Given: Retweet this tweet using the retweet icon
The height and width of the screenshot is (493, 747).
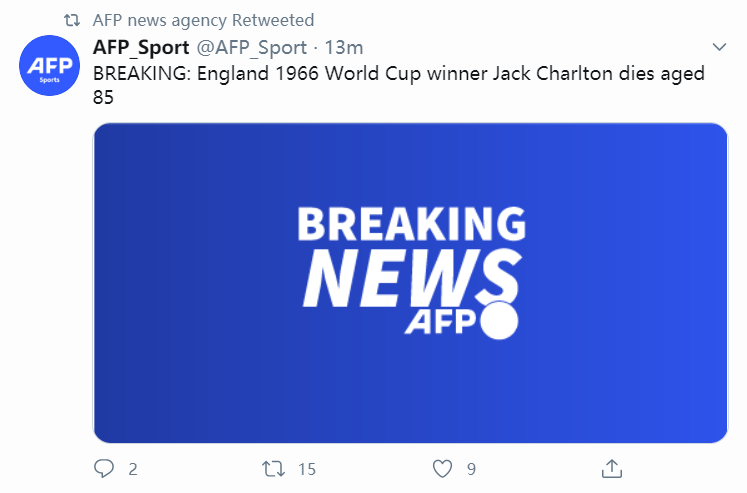Looking at the screenshot, I should [272, 468].
